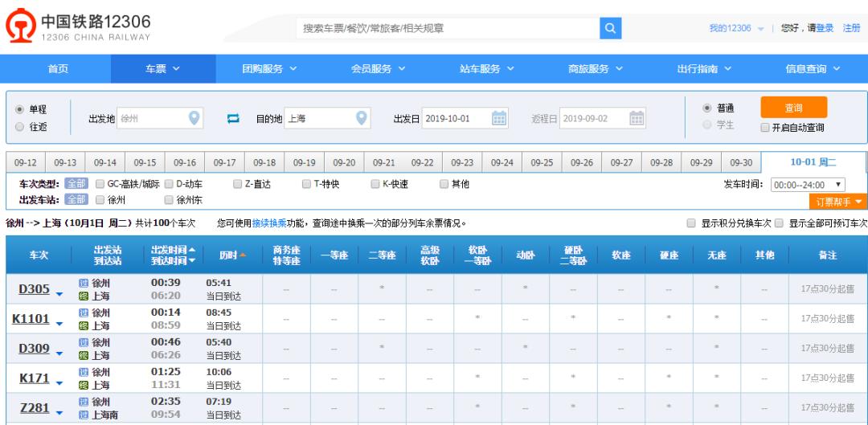Check T-特快 train type filter
Viewport: 868px width, 425px height.
(x=307, y=184)
